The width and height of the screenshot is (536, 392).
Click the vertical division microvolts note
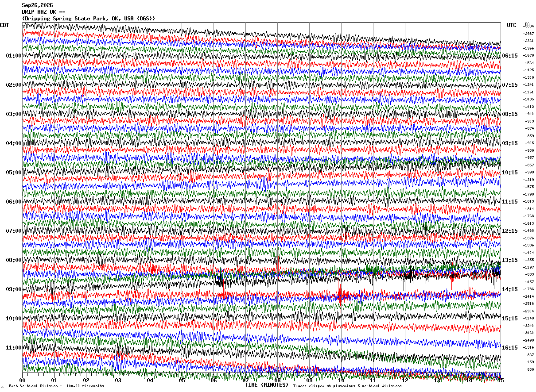[57, 386]
